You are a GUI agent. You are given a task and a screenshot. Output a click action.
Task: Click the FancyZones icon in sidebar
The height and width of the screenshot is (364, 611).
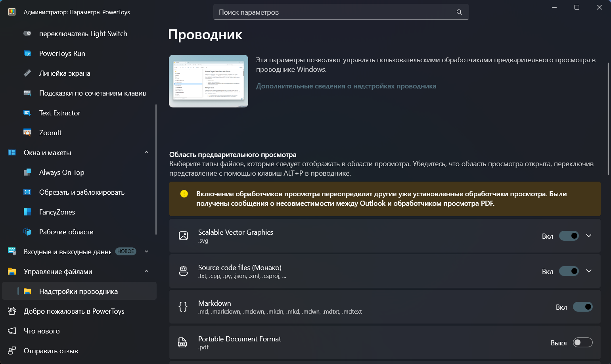coord(27,212)
